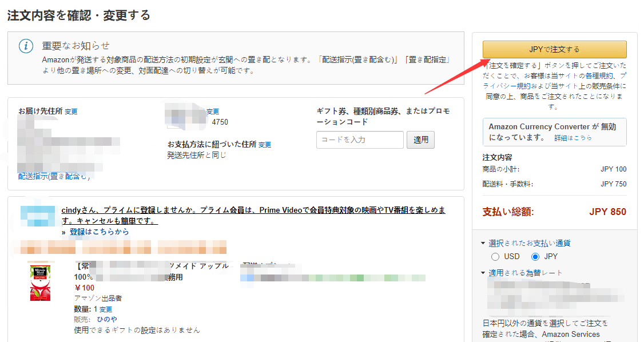Open 配送指示(置き配含む) link
This screenshot has height=342, width=644.
(54, 176)
